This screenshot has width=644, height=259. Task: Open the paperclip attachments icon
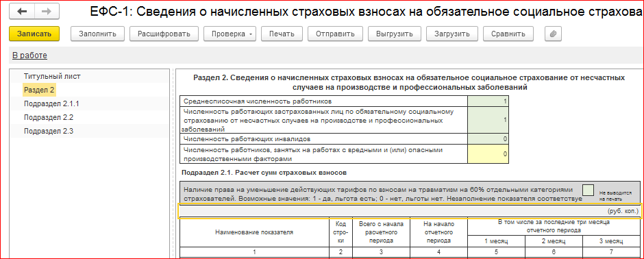pyautogui.click(x=553, y=34)
